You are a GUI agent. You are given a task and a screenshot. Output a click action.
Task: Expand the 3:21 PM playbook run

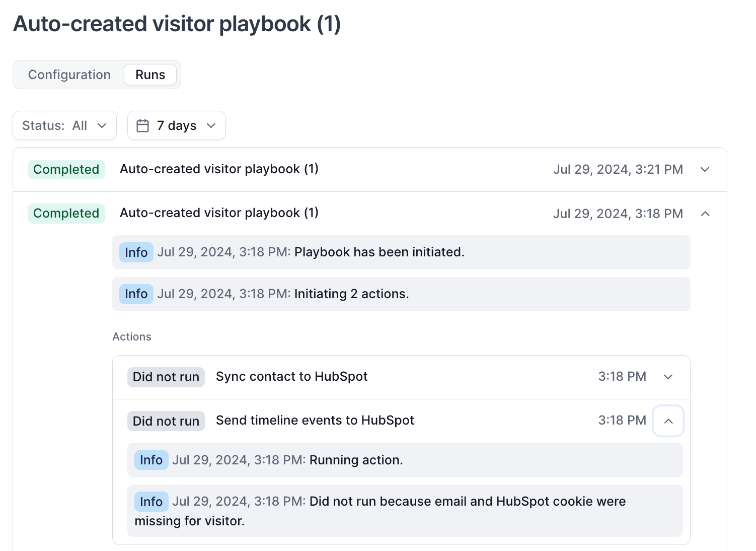click(705, 169)
